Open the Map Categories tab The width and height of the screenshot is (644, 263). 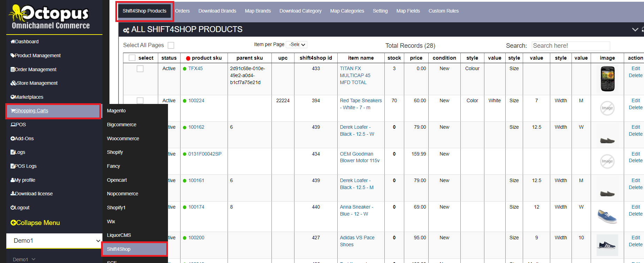[347, 11]
